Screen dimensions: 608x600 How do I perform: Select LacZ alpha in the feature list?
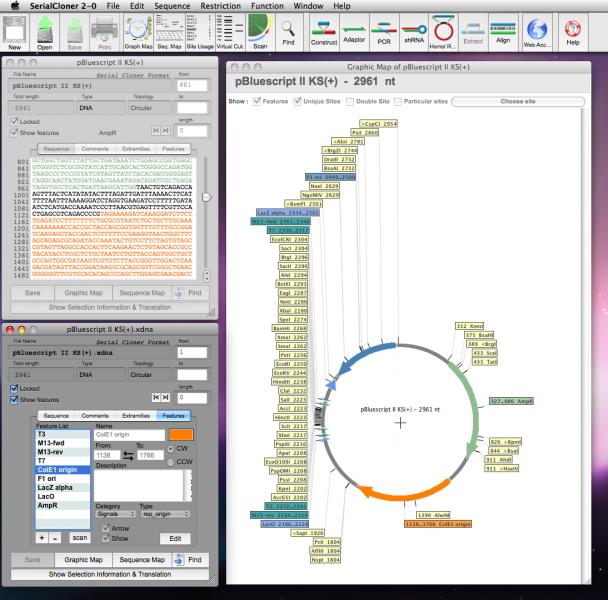tap(62, 488)
